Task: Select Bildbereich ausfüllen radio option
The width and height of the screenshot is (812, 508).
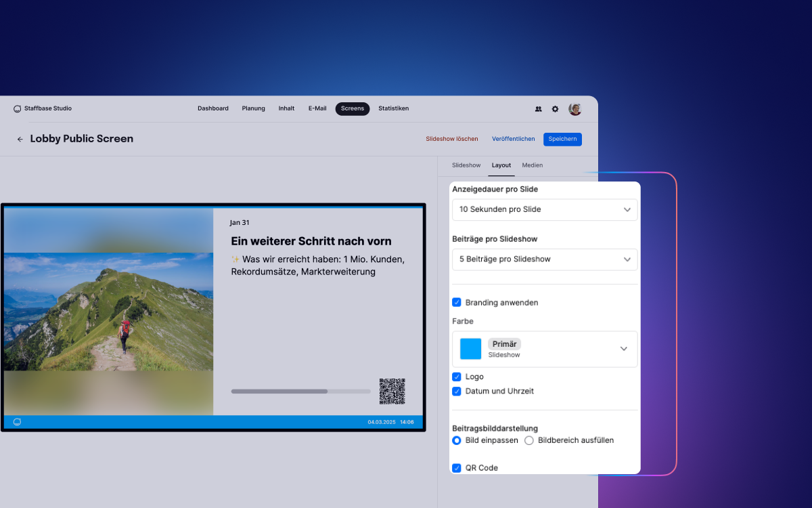Action: pyautogui.click(x=529, y=440)
